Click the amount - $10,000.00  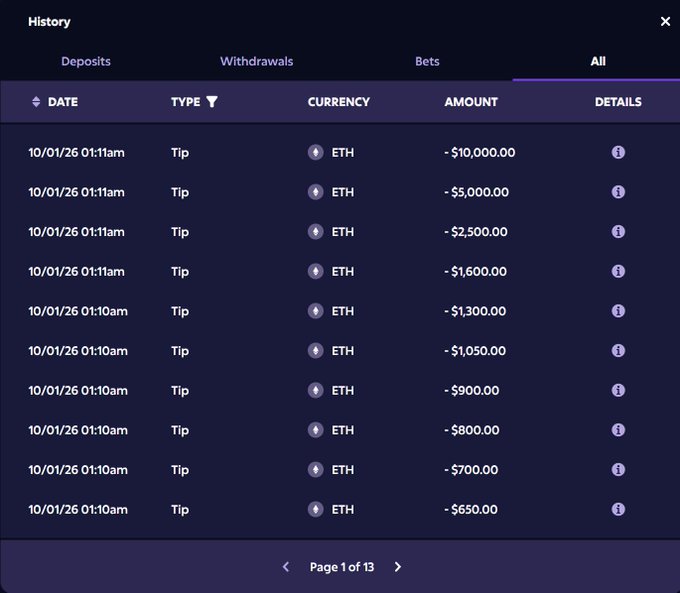[x=480, y=152]
